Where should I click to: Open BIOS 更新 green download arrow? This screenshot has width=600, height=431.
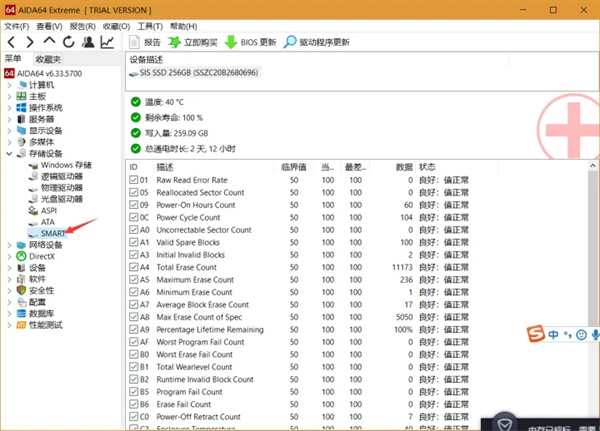tap(231, 43)
